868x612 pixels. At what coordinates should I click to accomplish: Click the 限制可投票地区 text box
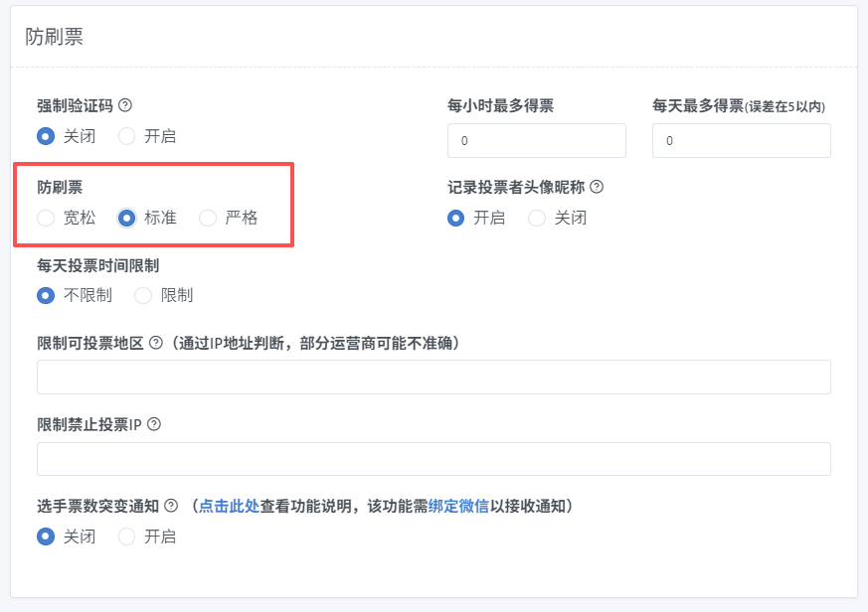click(434, 378)
